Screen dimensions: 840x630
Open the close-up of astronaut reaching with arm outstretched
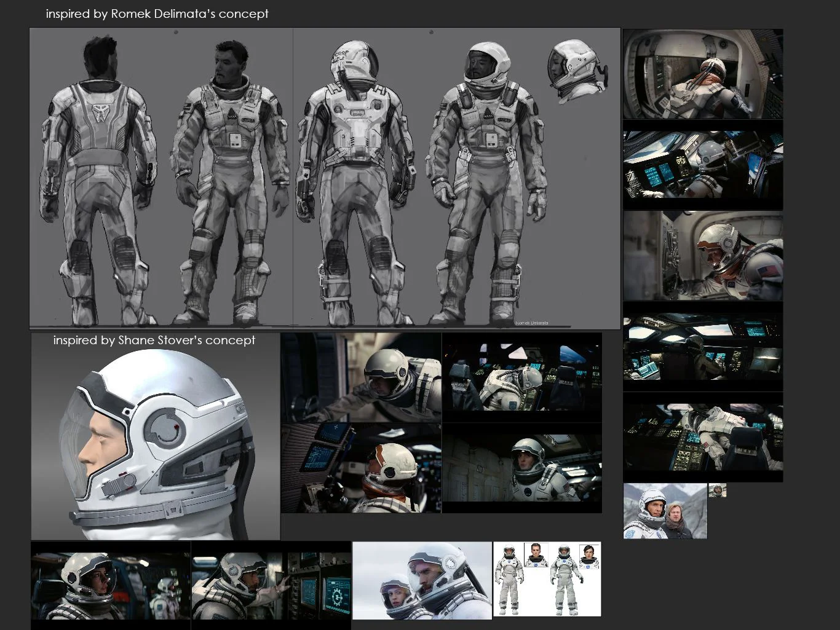click(x=361, y=378)
